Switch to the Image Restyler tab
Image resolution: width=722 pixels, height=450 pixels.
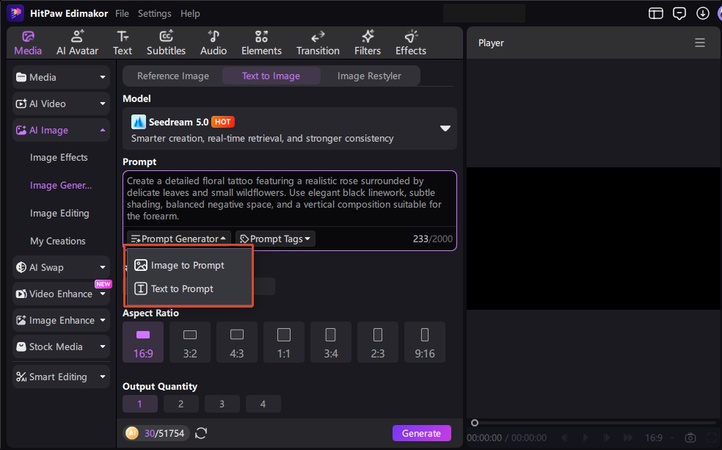(369, 76)
